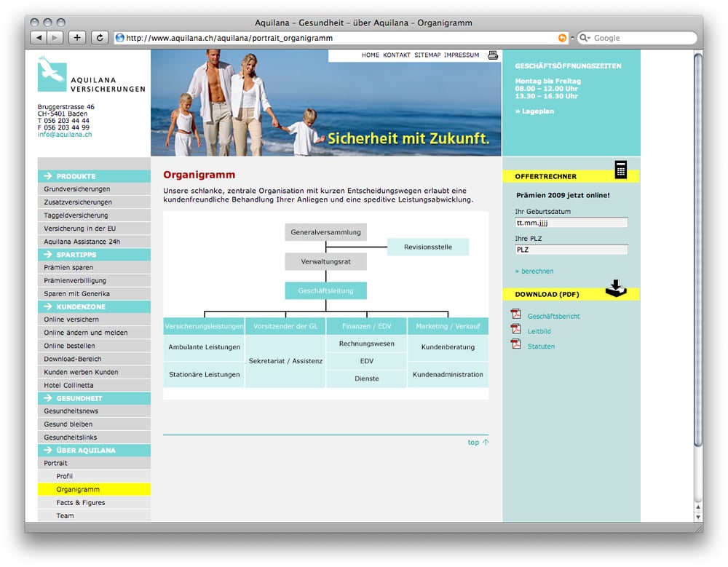This screenshot has width=728, height=567.
Task: Click the plus add-bookmark button
Action: pyautogui.click(x=77, y=38)
